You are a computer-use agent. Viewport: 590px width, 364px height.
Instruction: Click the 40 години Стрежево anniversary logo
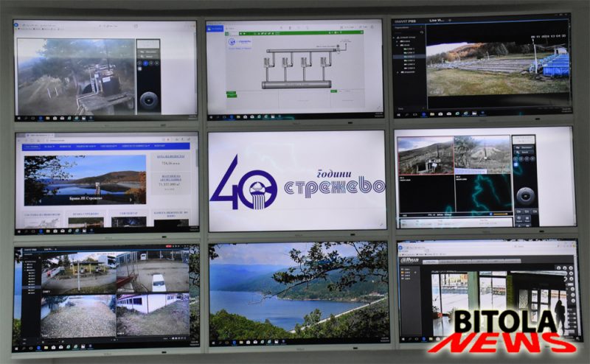[x=296, y=182]
